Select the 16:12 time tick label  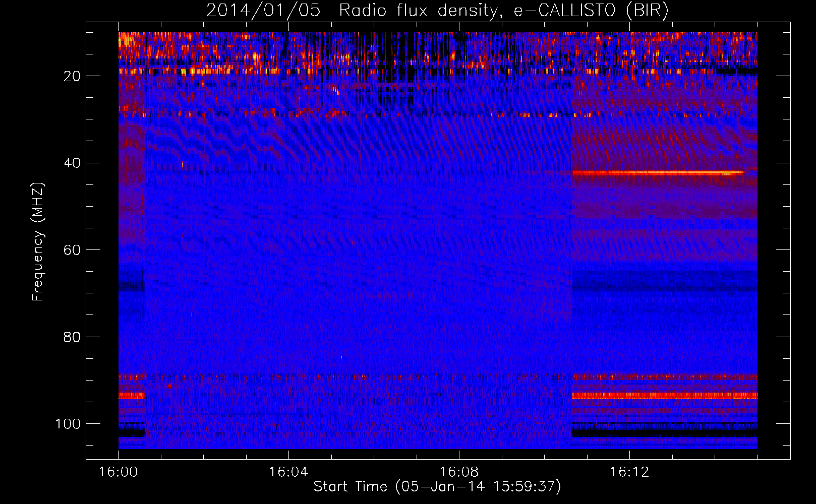(629, 472)
